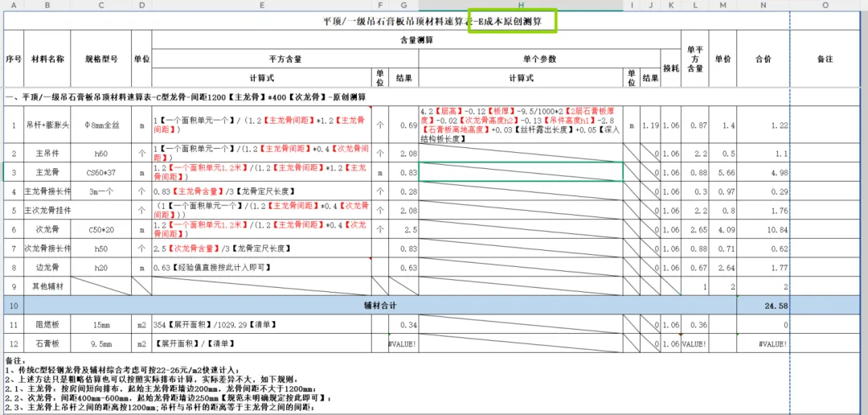The width and height of the screenshot is (868, 415).
Task: Select the 次龙骨接长件 material cell
Action: point(47,249)
